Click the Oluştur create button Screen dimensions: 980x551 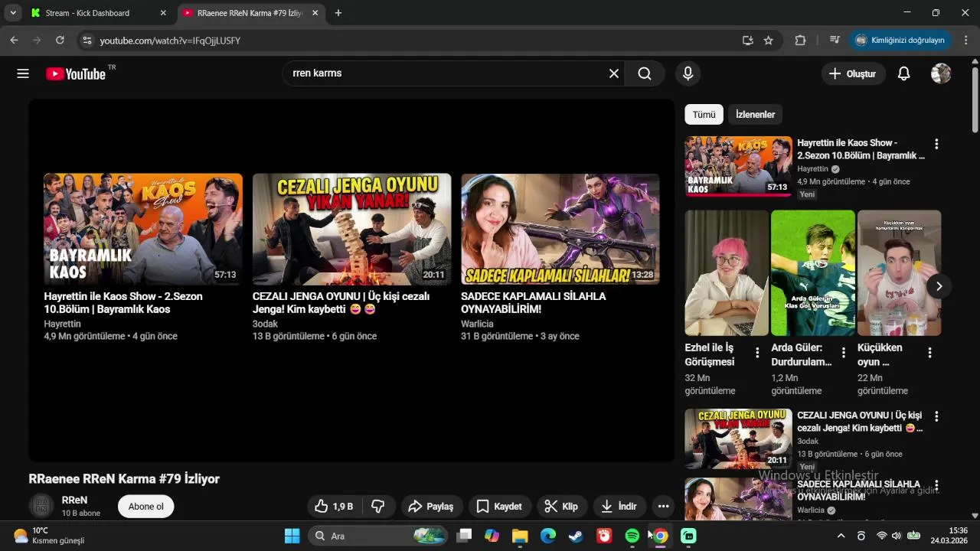click(x=853, y=73)
